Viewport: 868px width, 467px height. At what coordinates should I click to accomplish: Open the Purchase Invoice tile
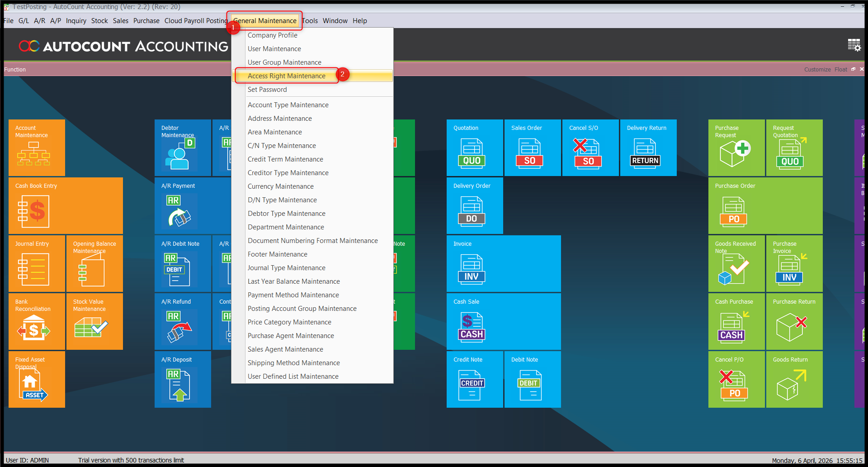coord(794,263)
